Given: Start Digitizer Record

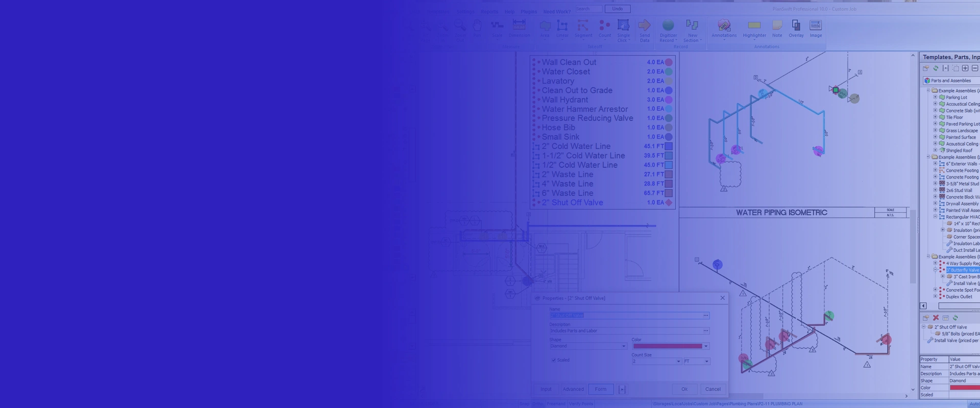Looking at the screenshot, I should click(668, 28).
